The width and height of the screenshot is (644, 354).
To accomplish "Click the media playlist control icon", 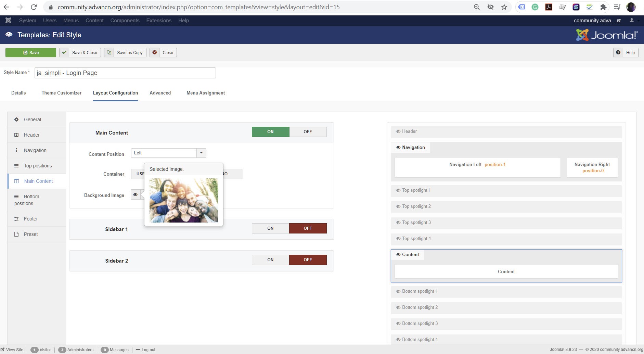I will pyautogui.click(x=617, y=7).
